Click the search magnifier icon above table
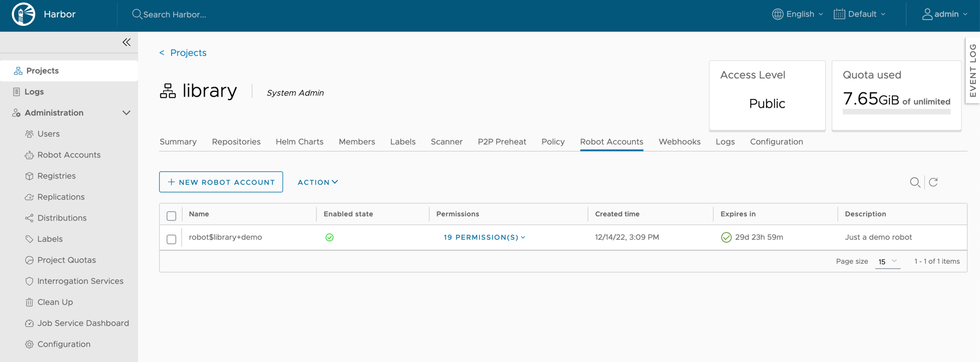The height and width of the screenshot is (362, 980). (915, 182)
